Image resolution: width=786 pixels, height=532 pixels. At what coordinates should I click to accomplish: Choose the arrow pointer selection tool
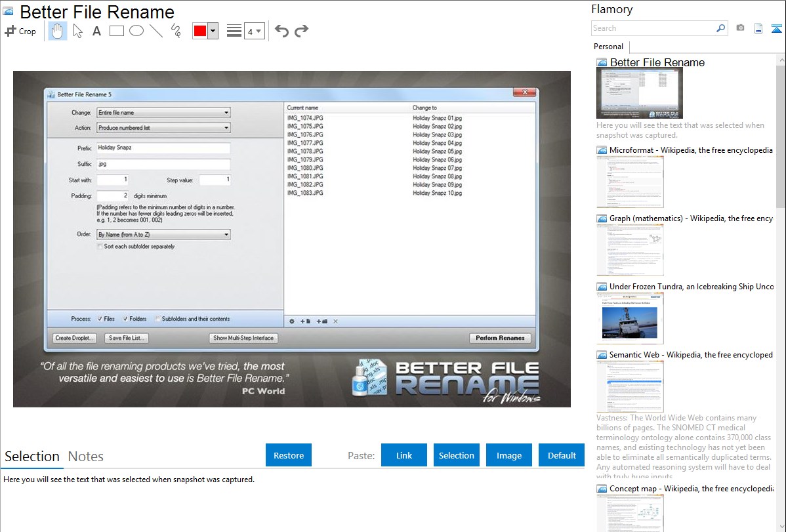(77, 31)
